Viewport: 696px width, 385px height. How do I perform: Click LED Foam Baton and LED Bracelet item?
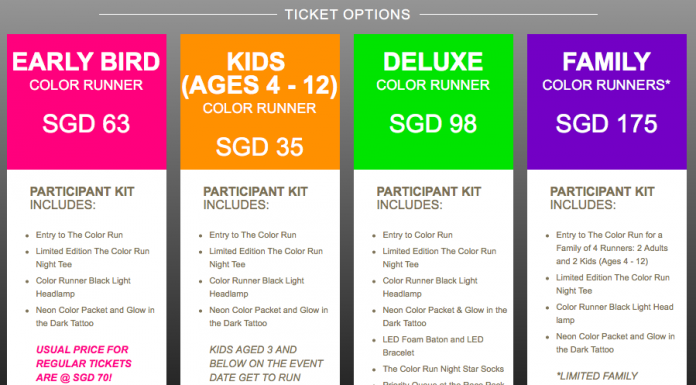pos(433,346)
